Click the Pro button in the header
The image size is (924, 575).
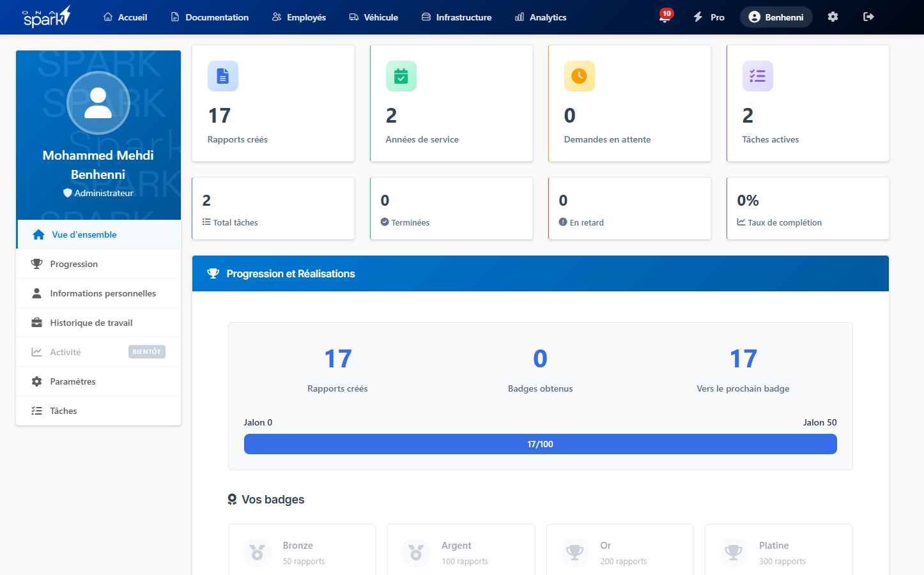[x=709, y=17]
